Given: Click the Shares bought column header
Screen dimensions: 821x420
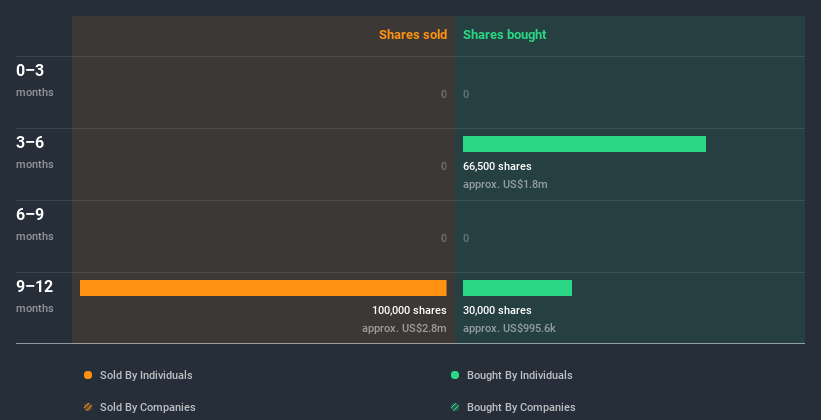Looking at the screenshot, I should tap(504, 35).
